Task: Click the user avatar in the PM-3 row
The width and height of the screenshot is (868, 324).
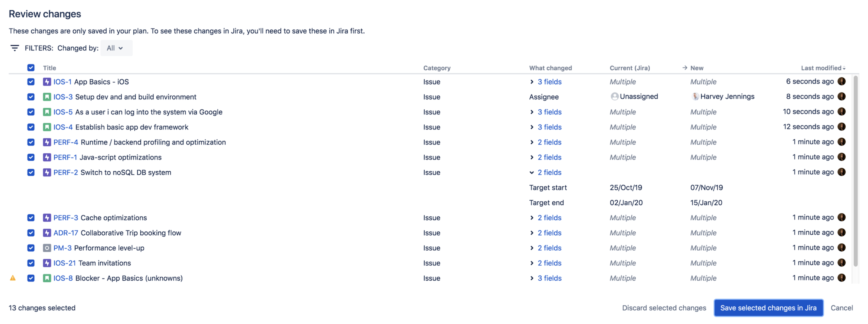Action: (x=841, y=248)
